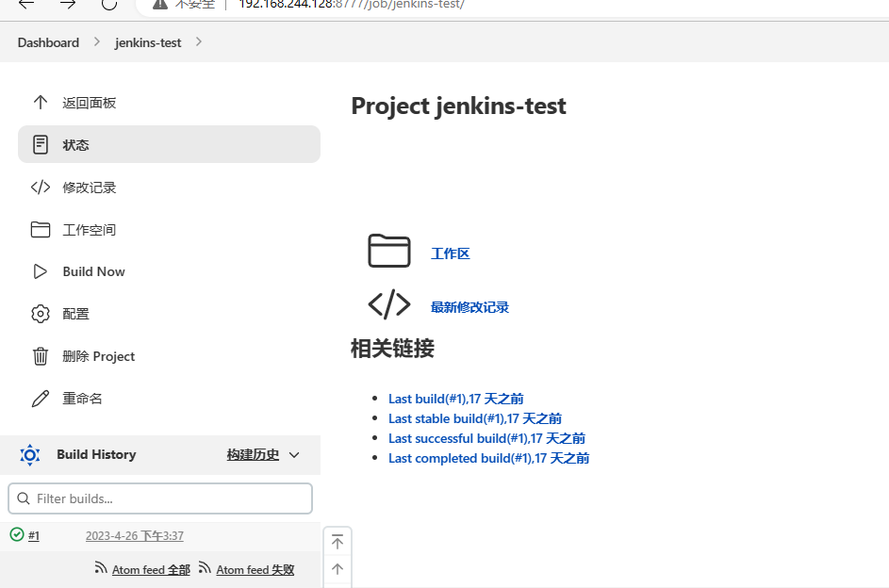This screenshot has height=588, width=889.
Task: Start a build with the Build Now icon
Action: 40,271
